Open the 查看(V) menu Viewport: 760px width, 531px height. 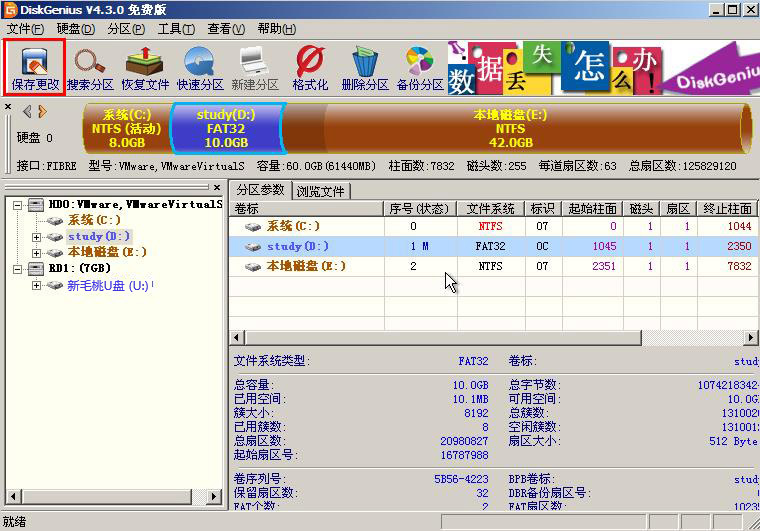pyautogui.click(x=226, y=29)
